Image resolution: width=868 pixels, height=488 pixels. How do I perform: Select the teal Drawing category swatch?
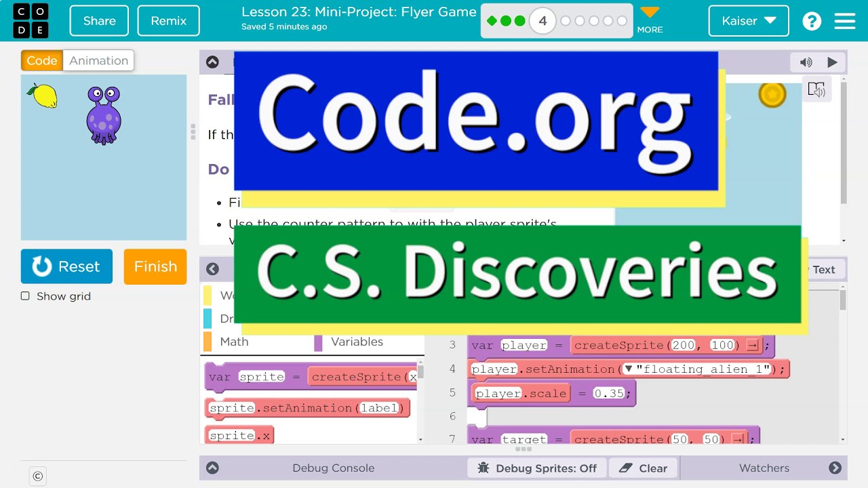click(208, 319)
